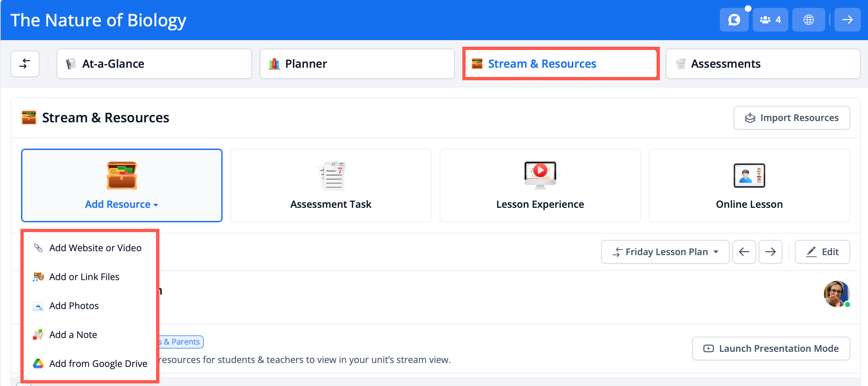Open the members icon showing 4
Image resolution: width=868 pixels, height=386 pixels.
click(x=770, y=20)
